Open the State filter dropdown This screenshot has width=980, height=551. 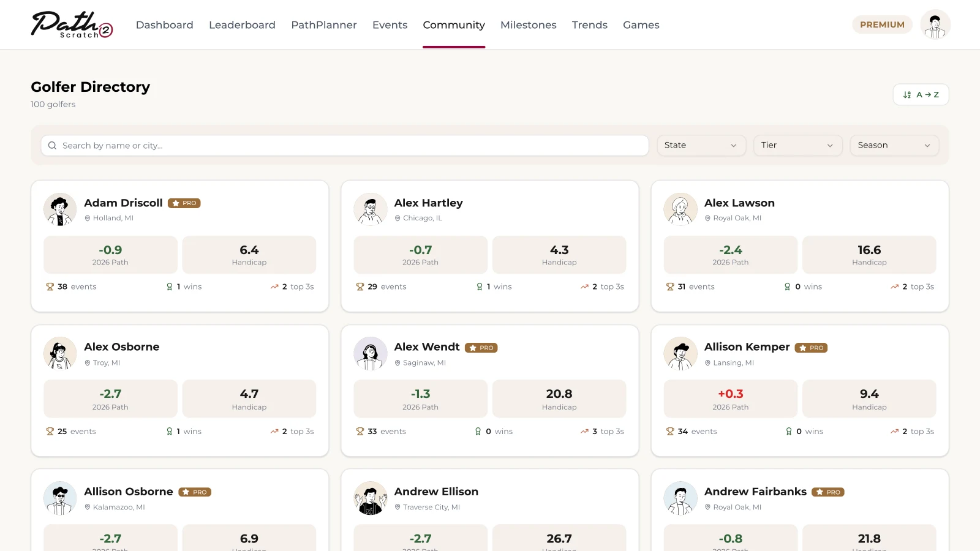[x=701, y=145]
